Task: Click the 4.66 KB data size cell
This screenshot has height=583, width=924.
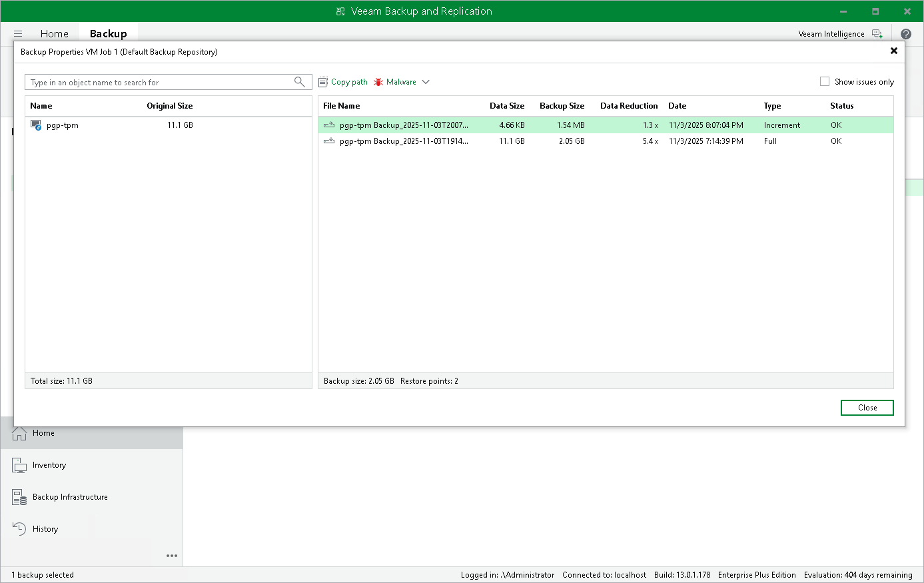Action: (x=512, y=125)
